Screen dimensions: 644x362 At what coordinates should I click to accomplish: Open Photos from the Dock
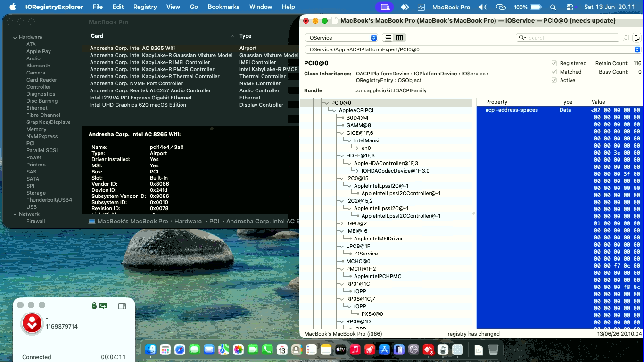[x=238, y=350]
